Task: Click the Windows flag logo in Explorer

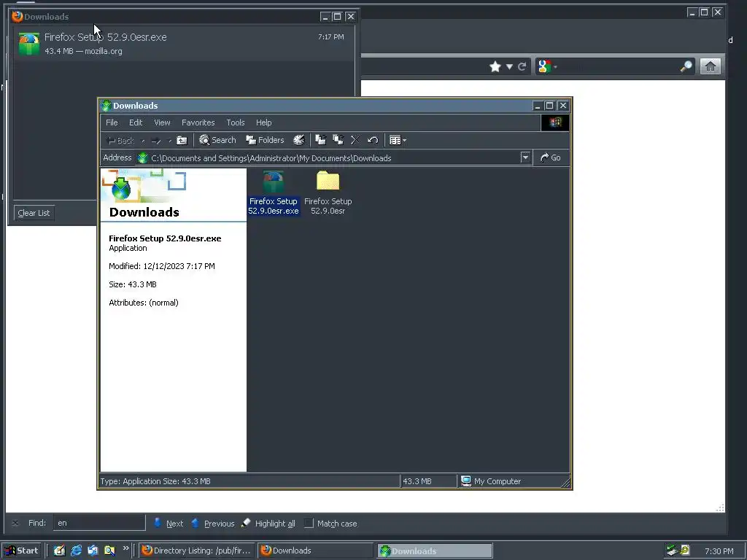Action: click(x=555, y=122)
